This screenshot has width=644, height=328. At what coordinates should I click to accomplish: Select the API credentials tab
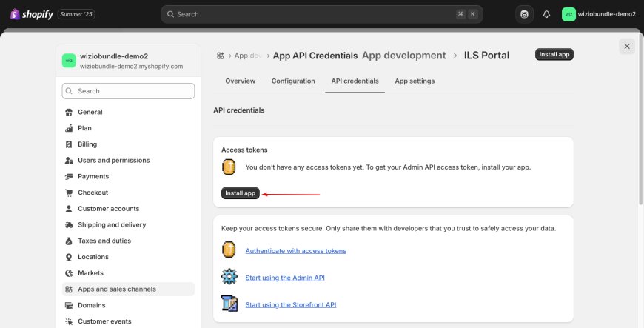(355, 81)
